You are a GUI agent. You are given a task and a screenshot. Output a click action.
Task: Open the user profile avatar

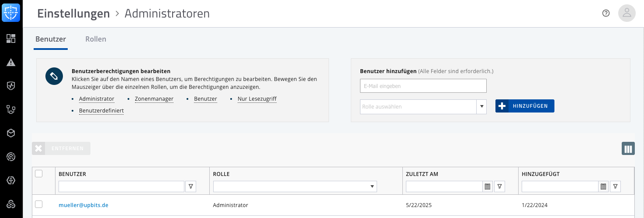(x=627, y=13)
